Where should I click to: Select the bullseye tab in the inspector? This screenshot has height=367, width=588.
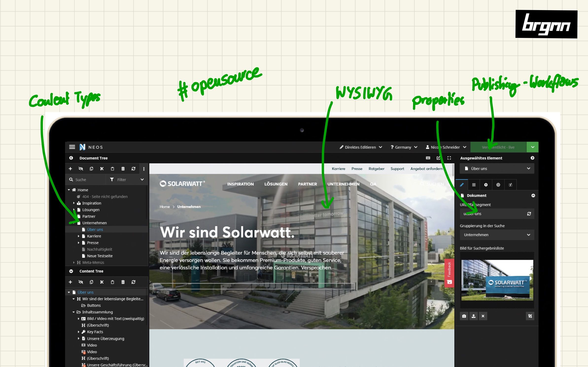point(498,185)
